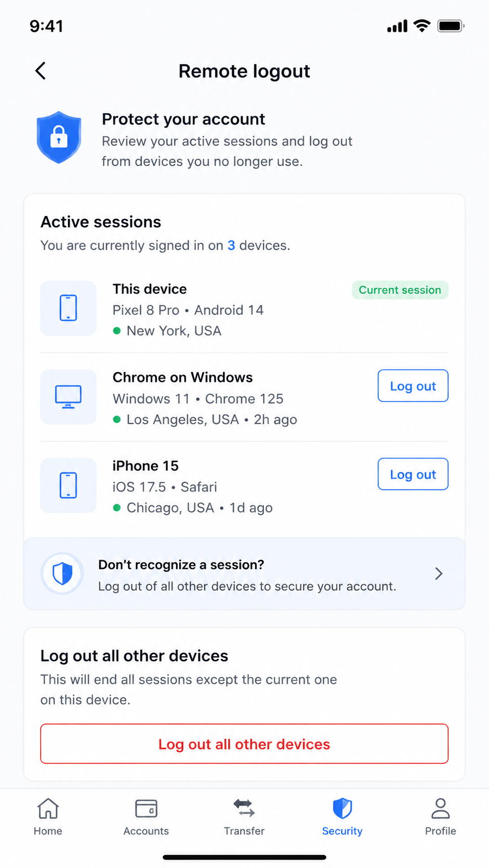Open the Accounts wallet icon
489x868 pixels.
[146, 808]
